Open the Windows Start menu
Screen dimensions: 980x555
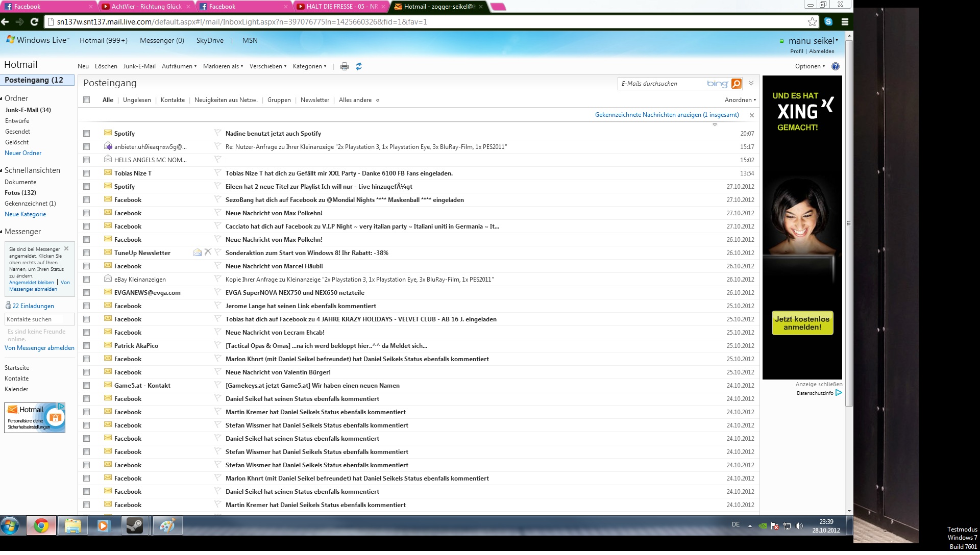[10, 525]
